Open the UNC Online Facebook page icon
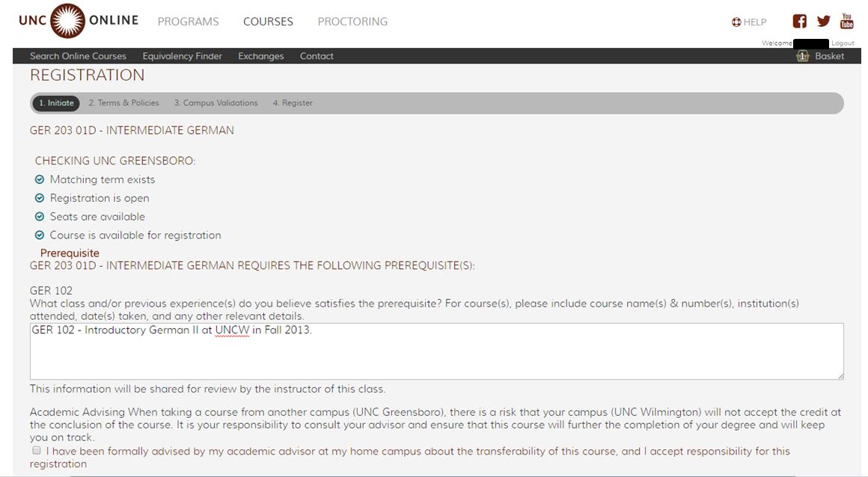 click(x=800, y=22)
